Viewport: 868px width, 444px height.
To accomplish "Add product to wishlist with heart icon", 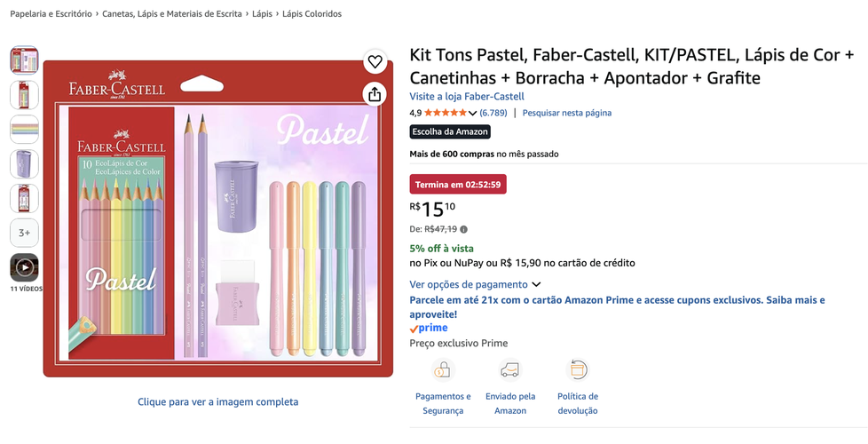I will click(375, 62).
